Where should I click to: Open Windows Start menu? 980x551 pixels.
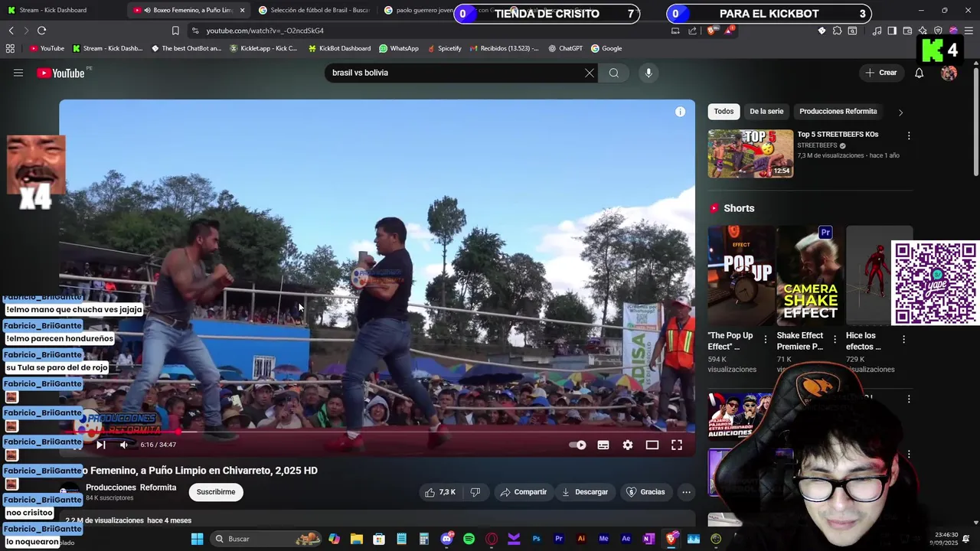coord(197,539)
